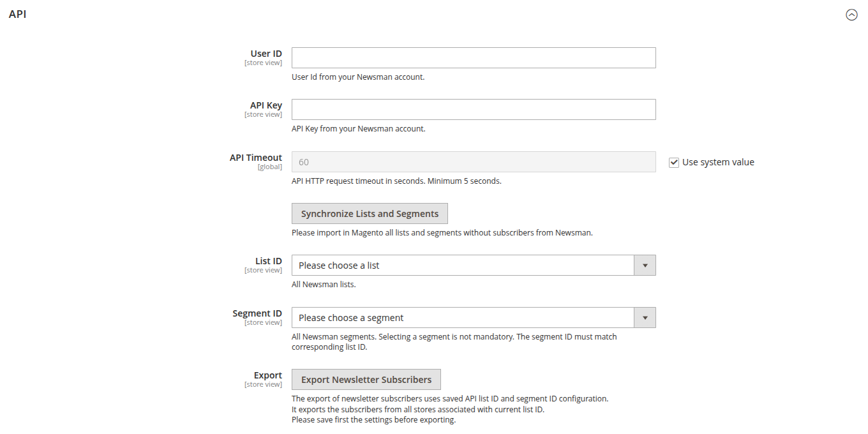868x434 pixels.
Task: Click the List ID dropdown arrow
Action: (x=645, y=266)
